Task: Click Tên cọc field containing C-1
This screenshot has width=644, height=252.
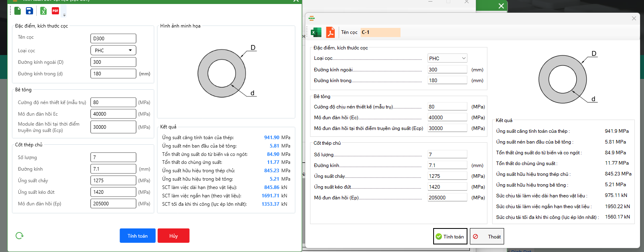Action: (x=380, y=32)
